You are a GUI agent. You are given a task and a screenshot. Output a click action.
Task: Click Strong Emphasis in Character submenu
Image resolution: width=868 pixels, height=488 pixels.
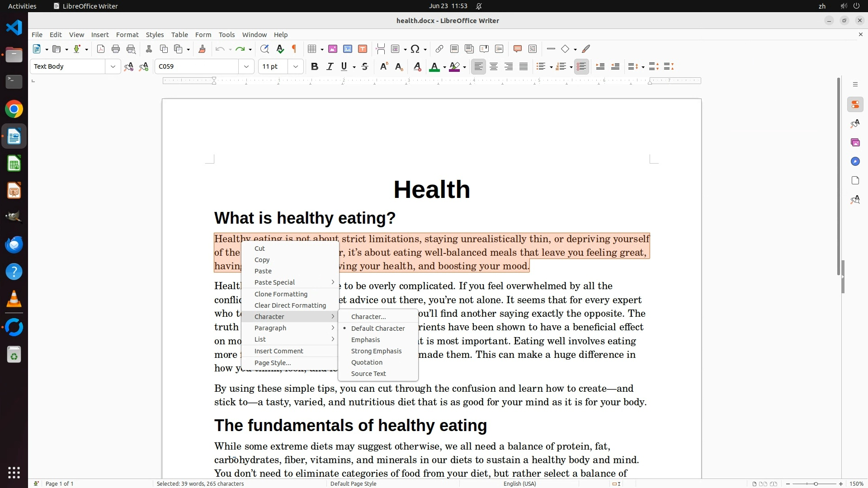click(x=376, y=351)
